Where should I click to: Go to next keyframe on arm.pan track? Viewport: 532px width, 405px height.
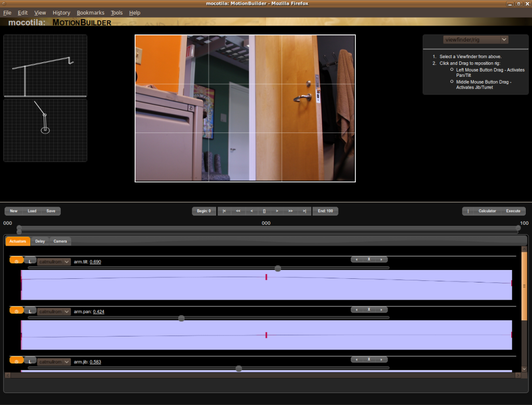381,309
